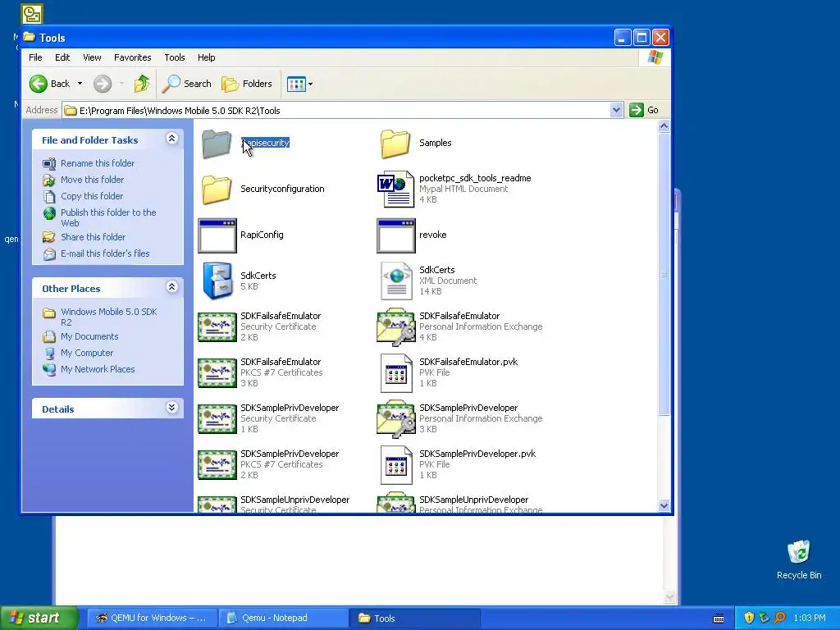Open the Start menu
Viewport: 840px width, 630px height.
[39, 618]
